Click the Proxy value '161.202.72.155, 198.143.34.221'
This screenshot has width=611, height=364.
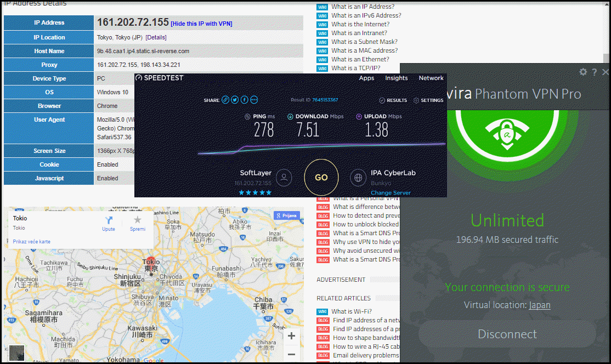[138, 65]
